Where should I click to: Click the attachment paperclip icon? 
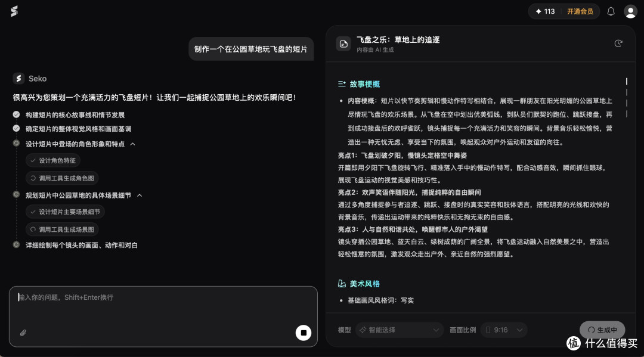(x=23, y=333)
